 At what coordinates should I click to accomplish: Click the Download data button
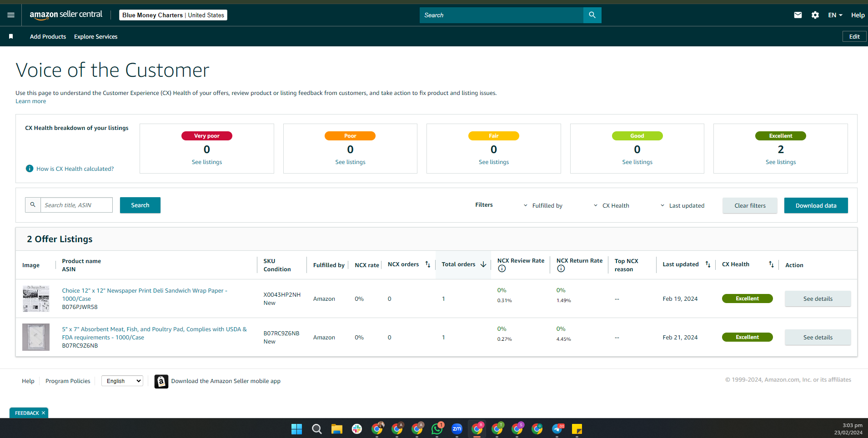pos(816,205)
